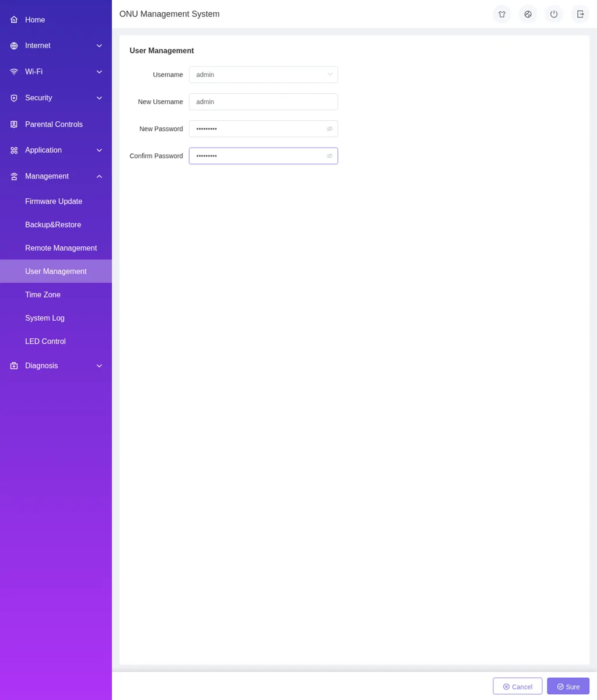Show the Confirm Password via eye icon
597x700 pixels.
pos(329,156)
